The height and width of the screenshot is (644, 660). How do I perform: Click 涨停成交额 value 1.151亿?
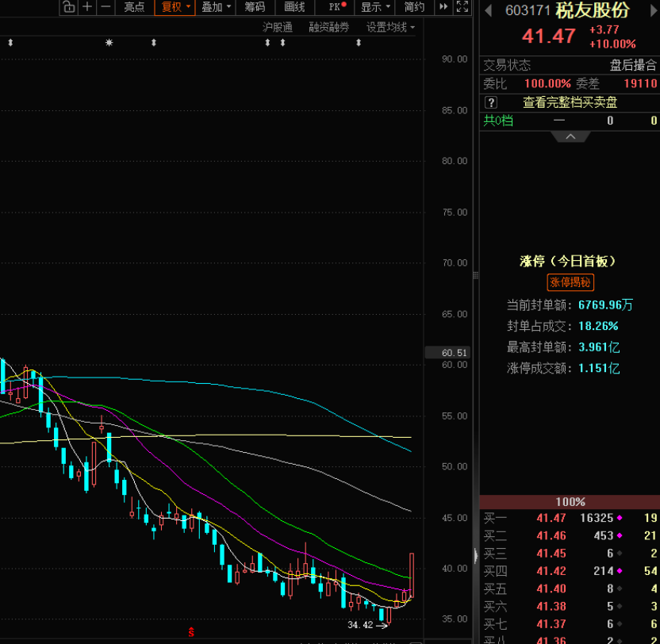pyautogui.click(x=599, y=368)
